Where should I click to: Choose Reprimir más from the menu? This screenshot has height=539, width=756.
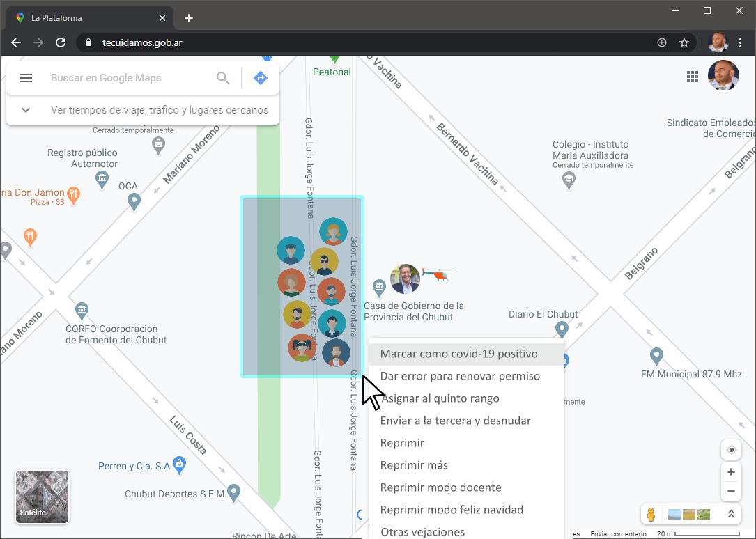coord(467,465)
